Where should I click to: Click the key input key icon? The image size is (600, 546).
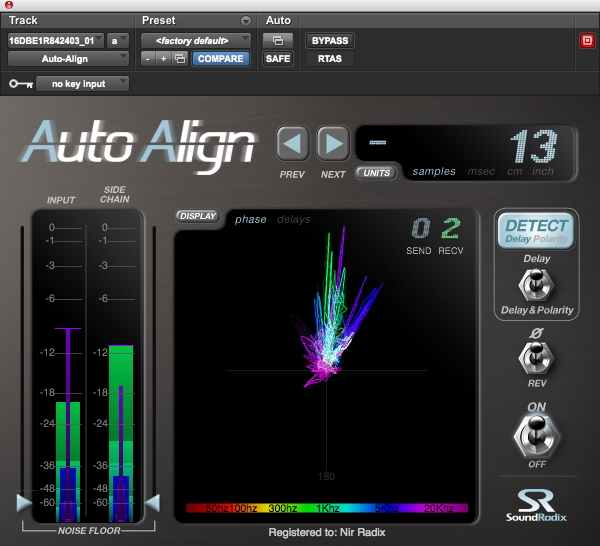coord(19,84)
